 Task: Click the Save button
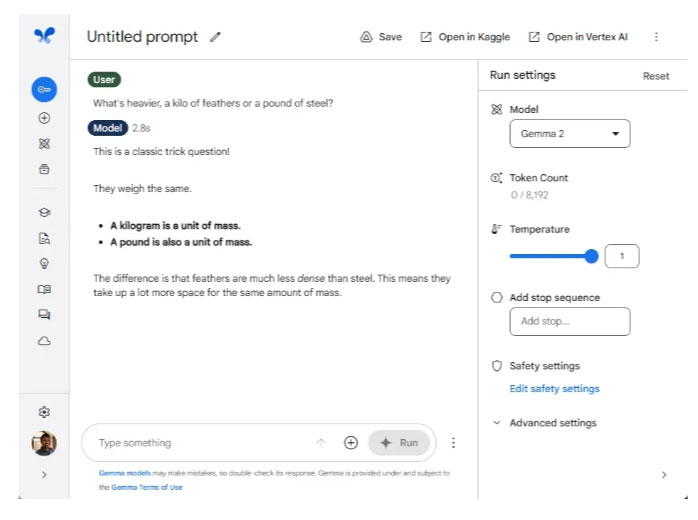coord(381,37)
